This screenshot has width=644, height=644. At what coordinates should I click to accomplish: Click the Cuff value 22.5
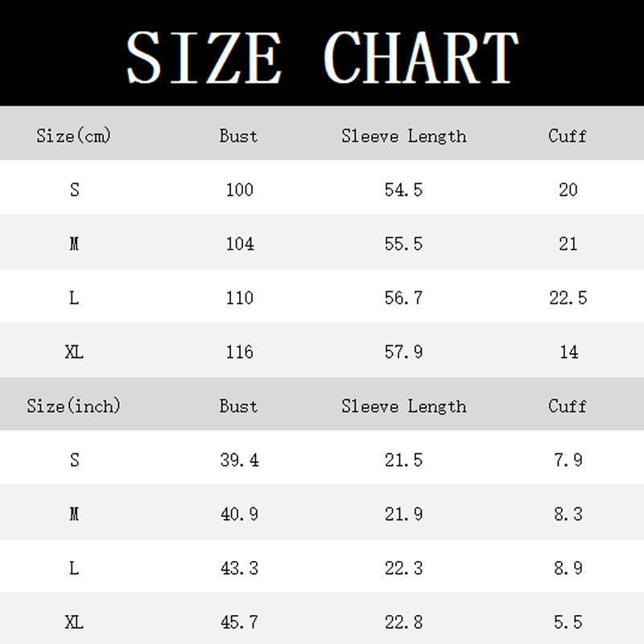pos(568,298)
